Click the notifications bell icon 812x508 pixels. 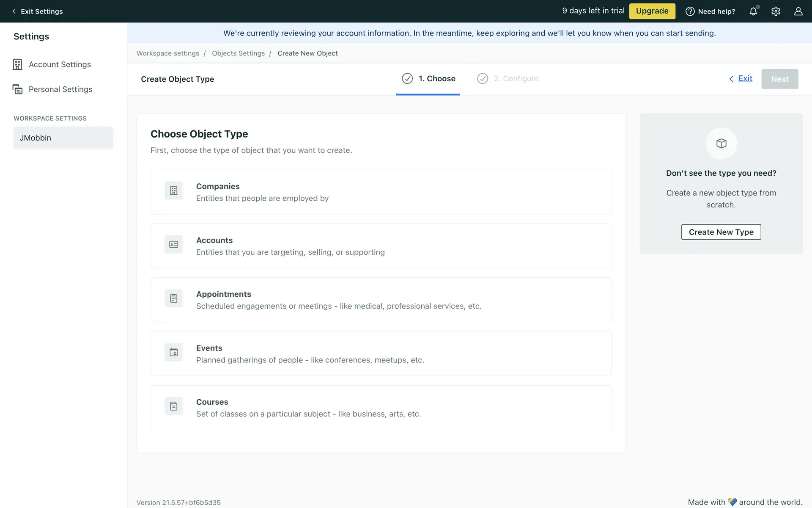753,11
